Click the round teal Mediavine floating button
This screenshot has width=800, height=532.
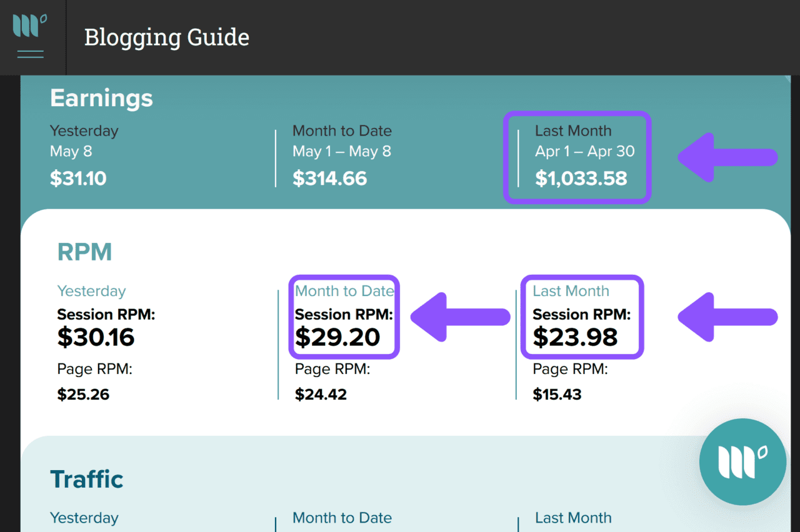point(742,462)
